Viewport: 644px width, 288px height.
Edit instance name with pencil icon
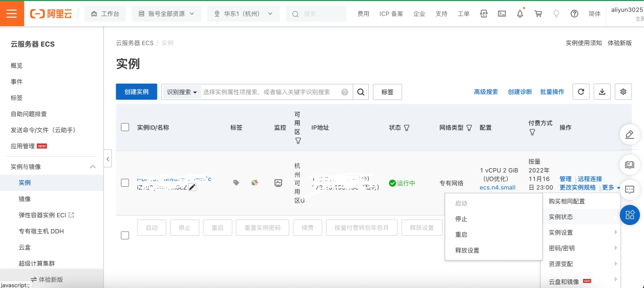point(192,187)
